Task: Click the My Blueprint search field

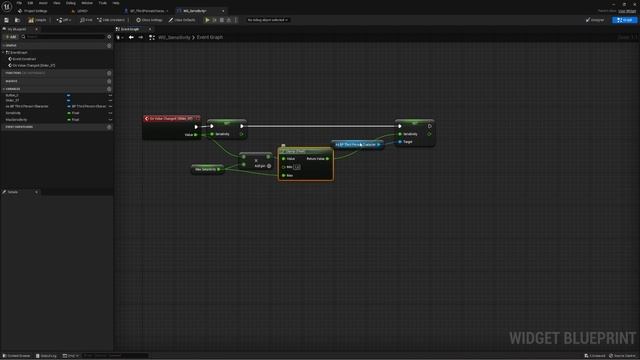Action: 63,37
